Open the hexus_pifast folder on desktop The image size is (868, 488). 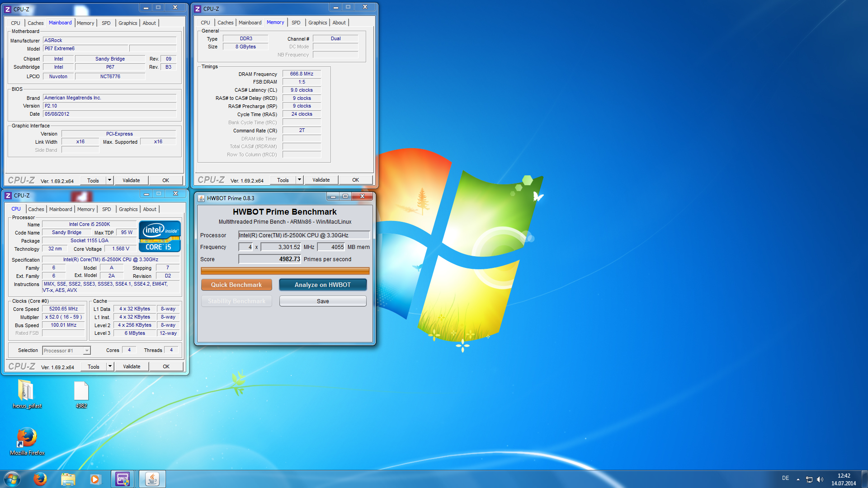(x=27, y=394)
